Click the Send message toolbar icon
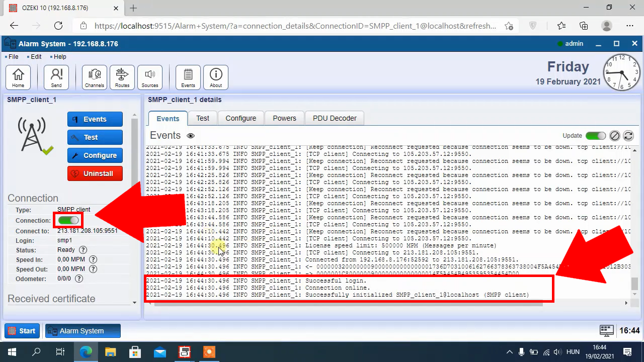This screenshot has height=362, width=644. click(x=56, y=77)
